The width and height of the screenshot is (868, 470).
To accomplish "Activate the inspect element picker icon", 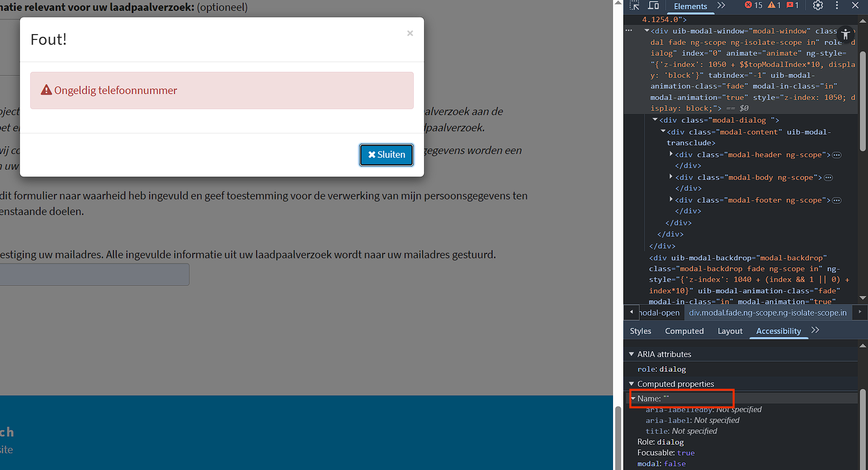I will click(x=635, y=5).
